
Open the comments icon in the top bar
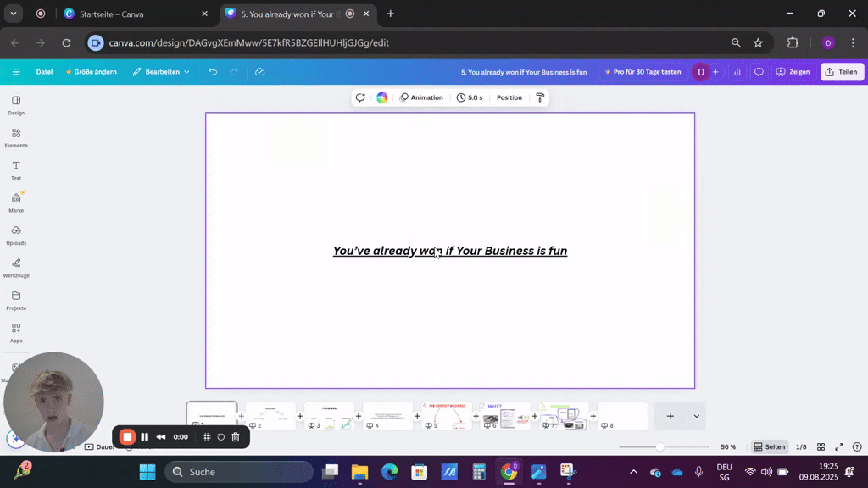tap(759, 72)
